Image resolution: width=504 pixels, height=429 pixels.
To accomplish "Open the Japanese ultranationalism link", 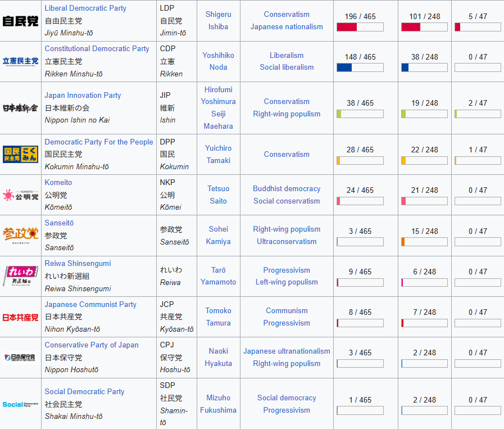I will 287,351.
